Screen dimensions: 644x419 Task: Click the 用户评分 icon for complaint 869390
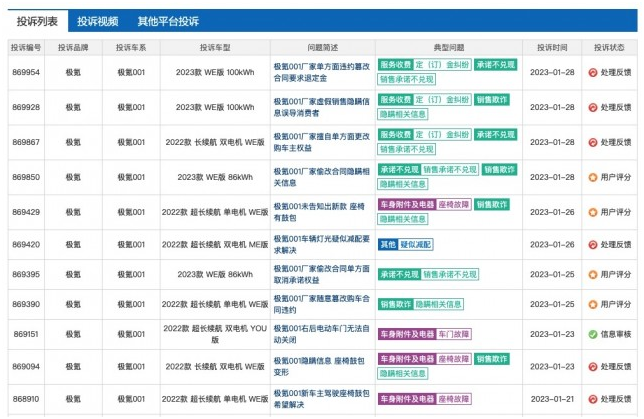click(x=593, y=304)
